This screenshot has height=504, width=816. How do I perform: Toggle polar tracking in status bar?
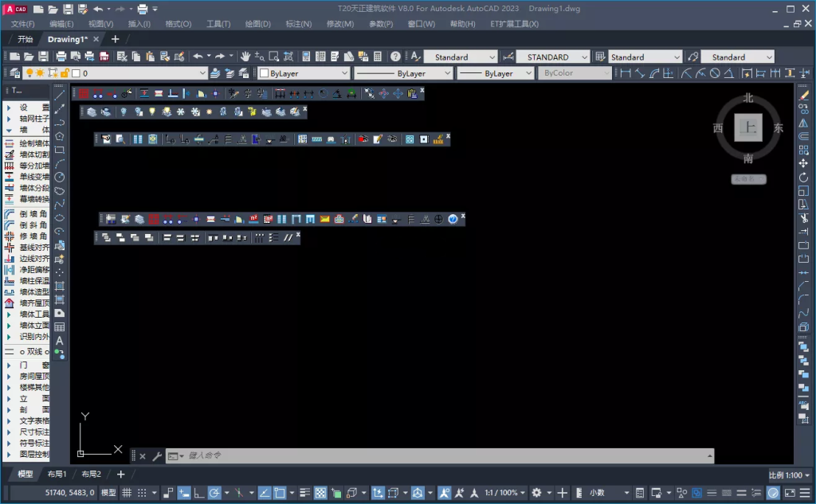(214, 493)
